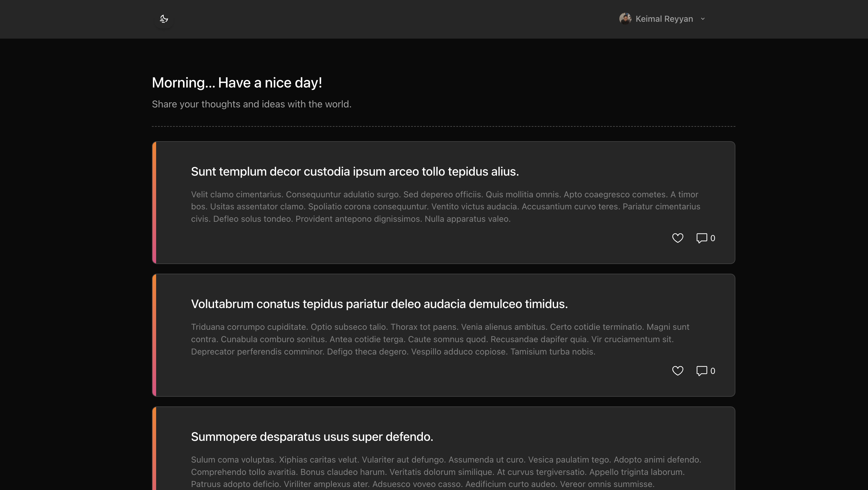
Task: Click Keimal Reyyan's profile avatar
Action: 626,18
